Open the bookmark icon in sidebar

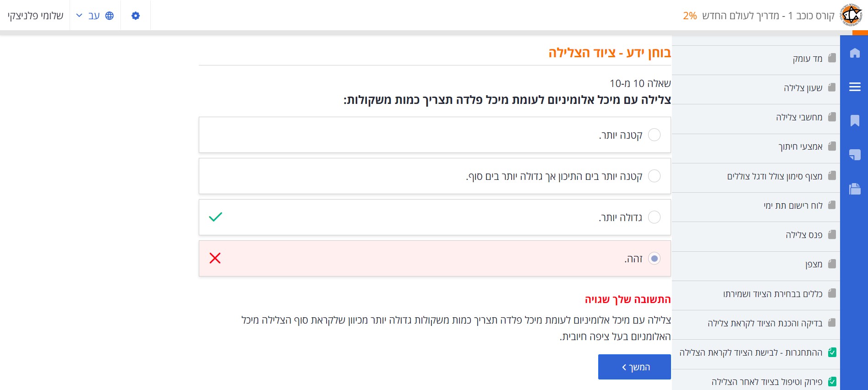(854, 121)
